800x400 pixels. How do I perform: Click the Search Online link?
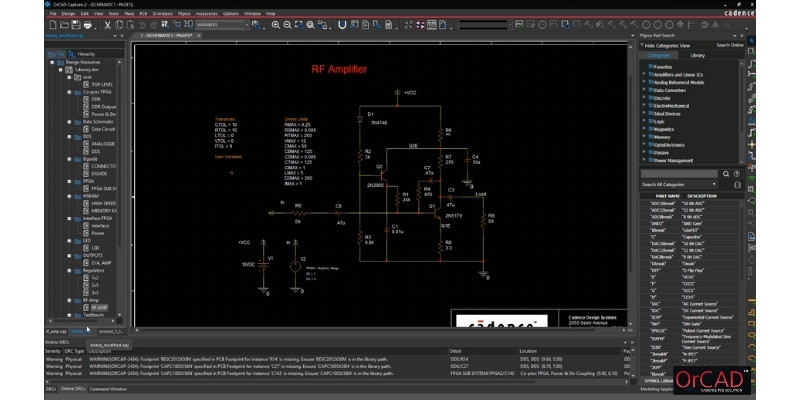[x=729, y=45]
